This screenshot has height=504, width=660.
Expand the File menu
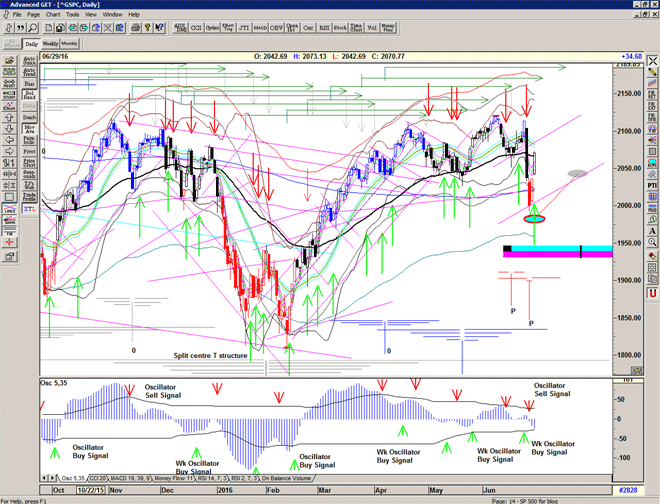17,15
